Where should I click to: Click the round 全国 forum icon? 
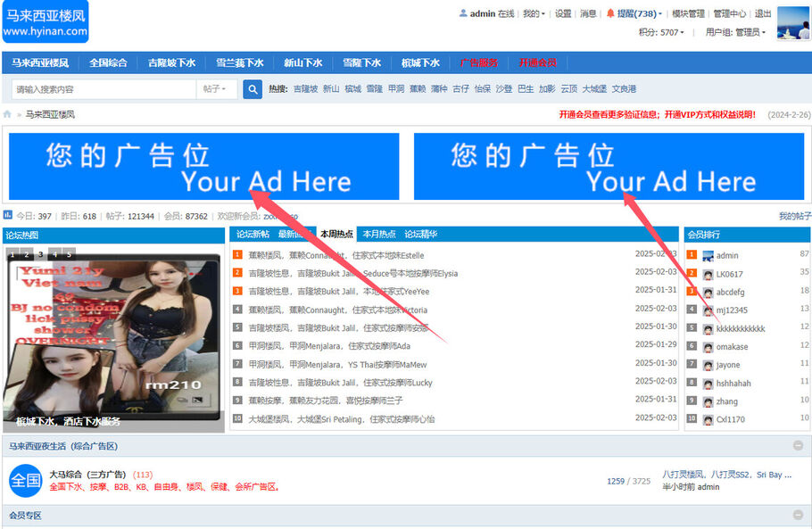click(25, 481)
